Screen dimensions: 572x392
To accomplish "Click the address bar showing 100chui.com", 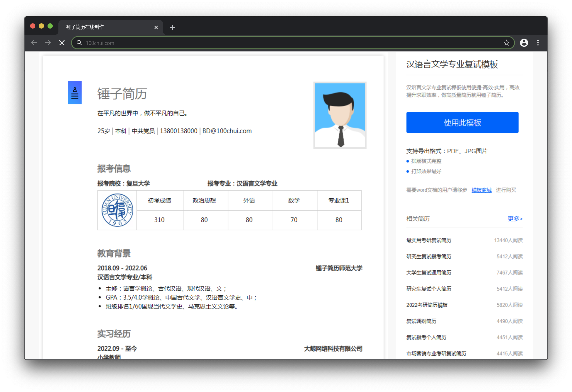I will (293, 43).
